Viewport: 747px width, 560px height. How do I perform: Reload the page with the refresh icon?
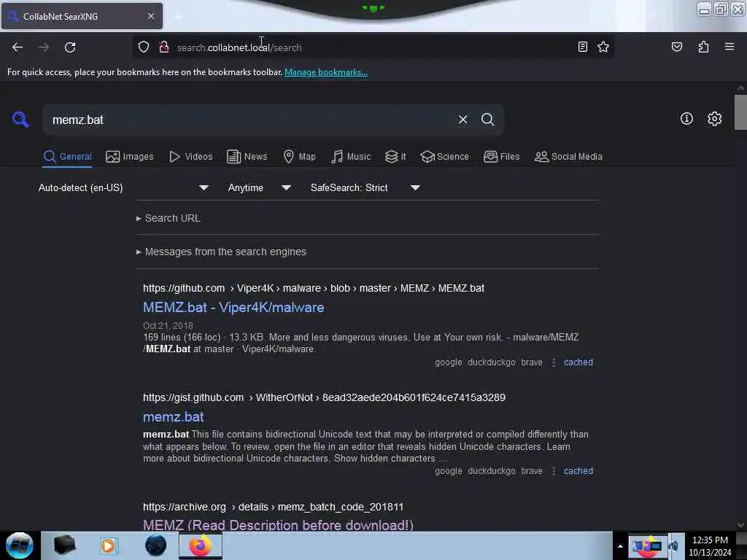70,47
